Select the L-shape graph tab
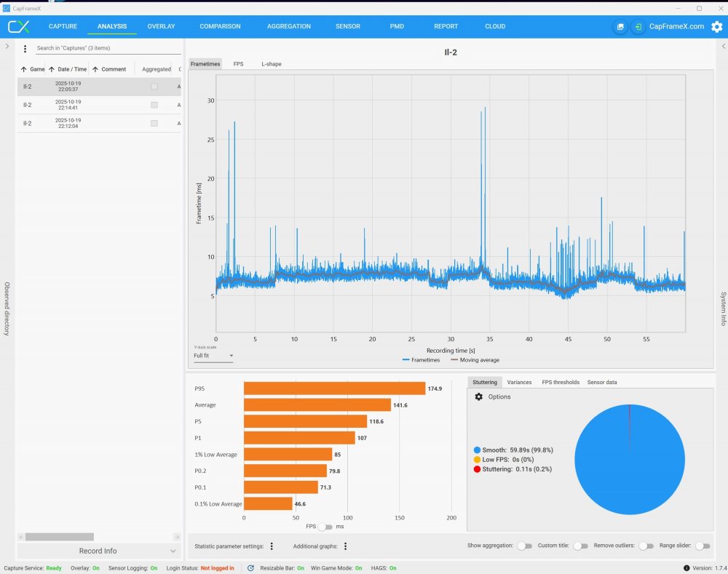Screen dimensions: 728x574 click(271, 64)
